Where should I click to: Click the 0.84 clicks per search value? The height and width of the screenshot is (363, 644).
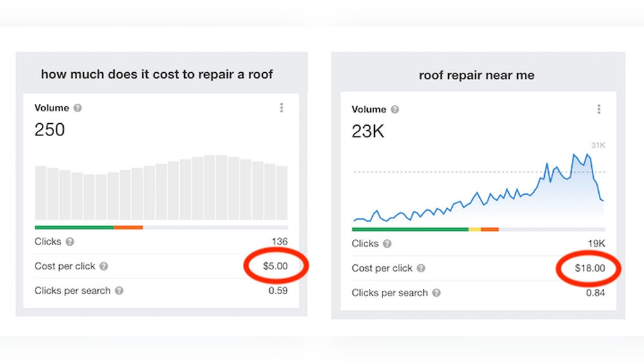point(596,293)
